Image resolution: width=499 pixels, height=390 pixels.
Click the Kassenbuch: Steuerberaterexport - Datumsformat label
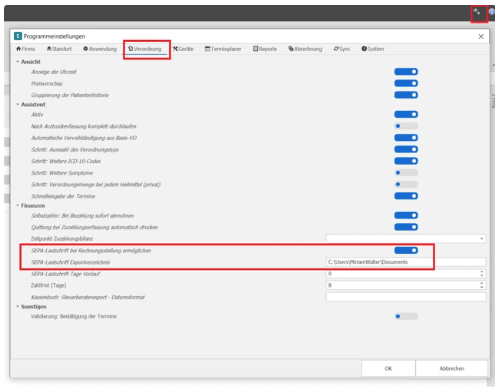[x=88, y=297]
